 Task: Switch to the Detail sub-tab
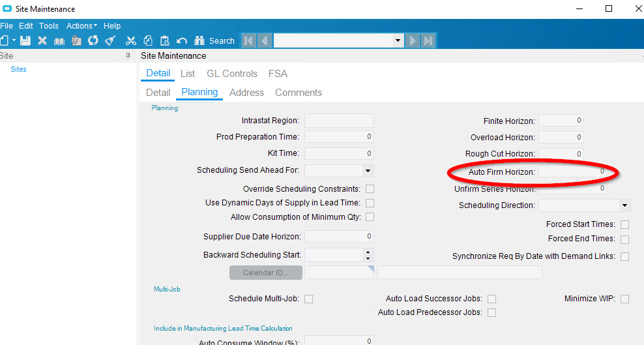[158, 93]
